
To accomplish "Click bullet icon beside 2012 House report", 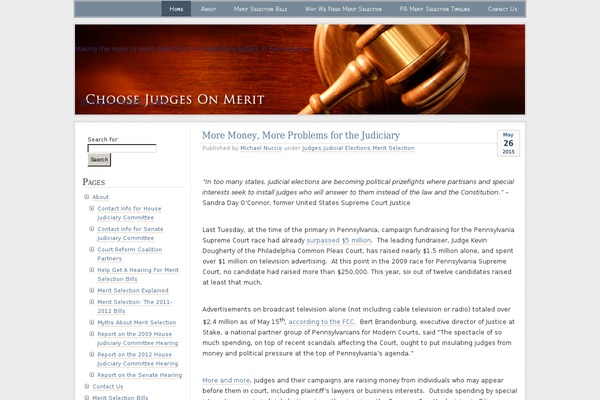I will 91,354.
